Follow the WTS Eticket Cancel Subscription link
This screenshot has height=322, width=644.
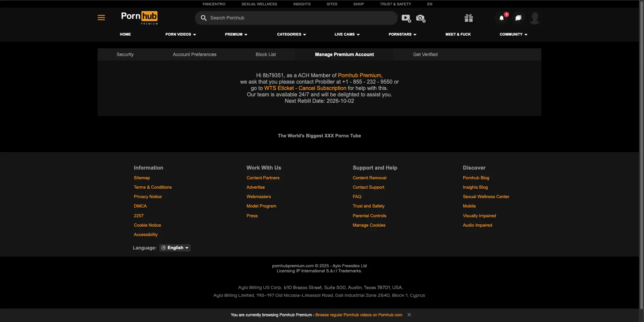click(x=305, y=88)
